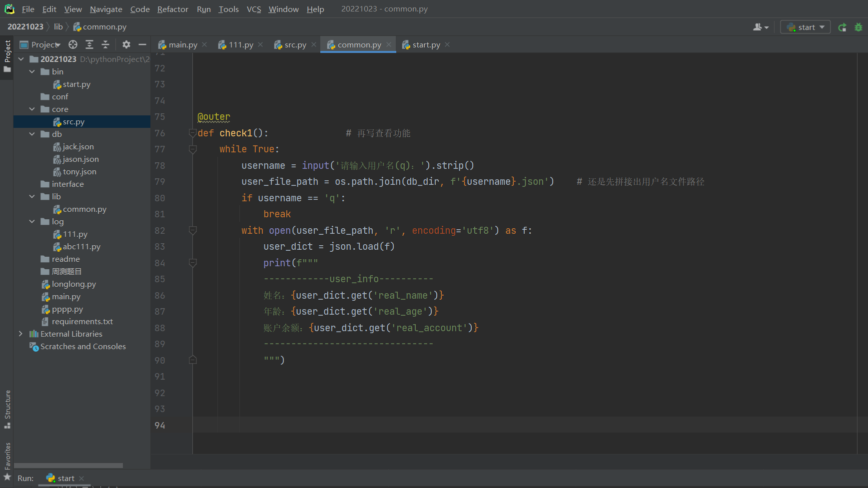The height and width of the screenshot is (488, 868).
Task: Click the Expand All icon in Project panel
Action: pos(89,44)
